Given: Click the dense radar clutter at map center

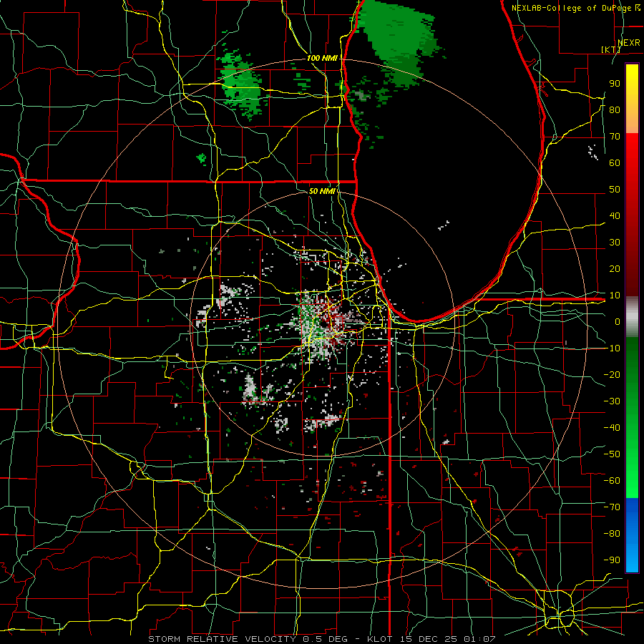Looking at the screenshot, I should pyautogui.click(x=323, y=326).
